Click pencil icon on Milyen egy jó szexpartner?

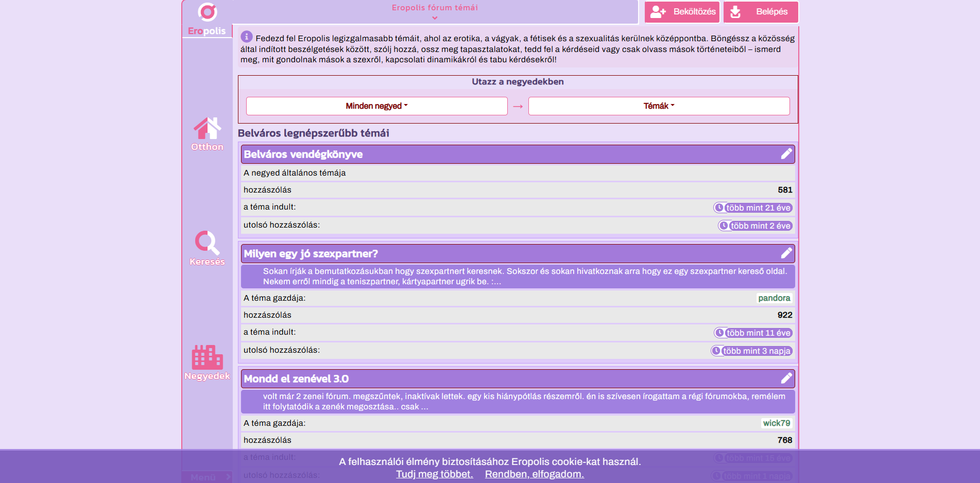coord(786,253)
